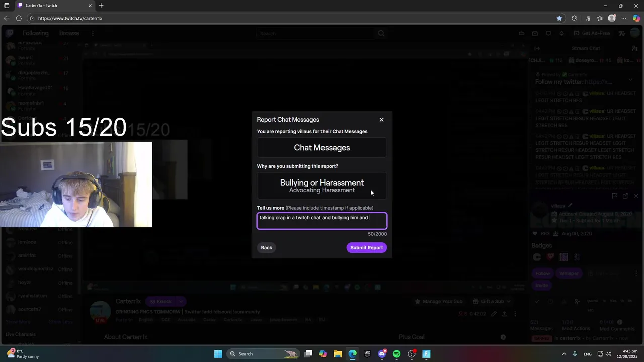Open OBS Studio from taskbar
644x362 pixels.
tap(412, 354)
